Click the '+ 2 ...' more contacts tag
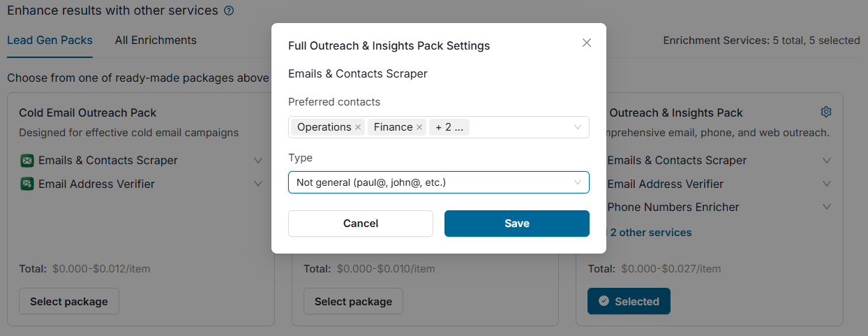Image resolution: width=868 pixels, height=336 pixels. tap(449, 127)
